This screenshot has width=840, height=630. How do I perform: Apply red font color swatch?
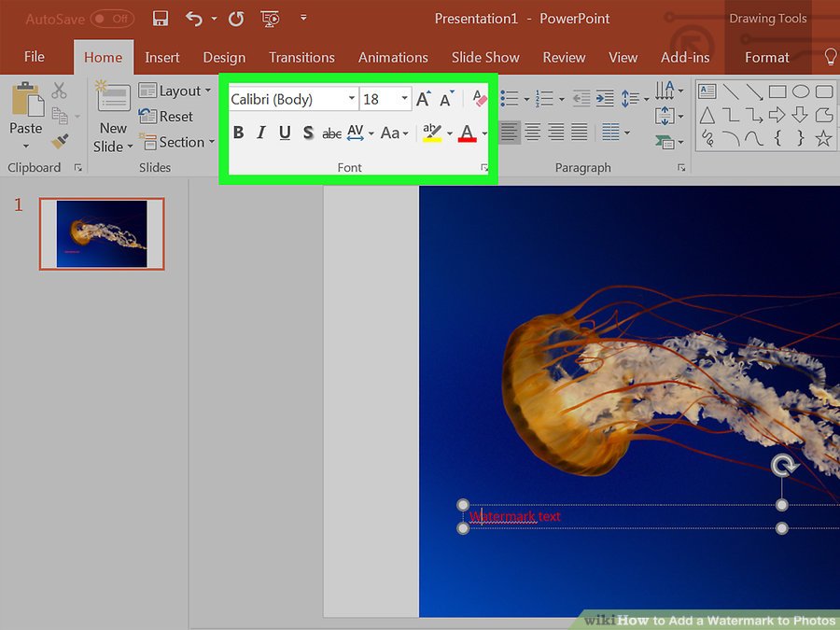click(468, 133)
